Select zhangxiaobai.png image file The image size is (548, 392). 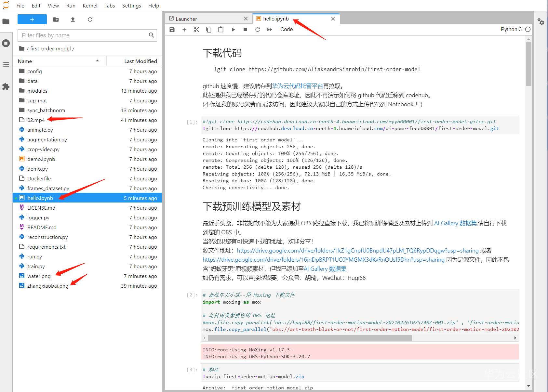[87, 286]
